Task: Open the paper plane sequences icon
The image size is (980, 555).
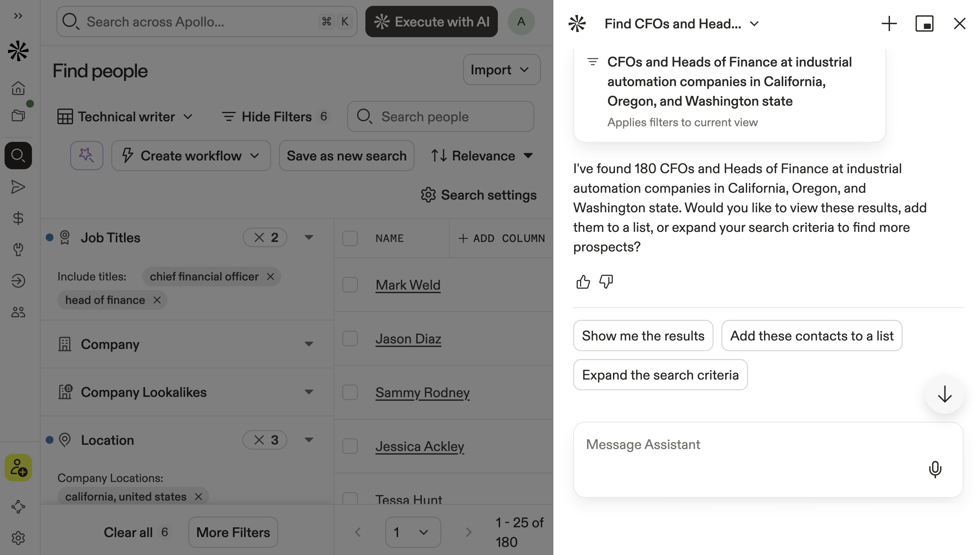Action: [18, 187]
